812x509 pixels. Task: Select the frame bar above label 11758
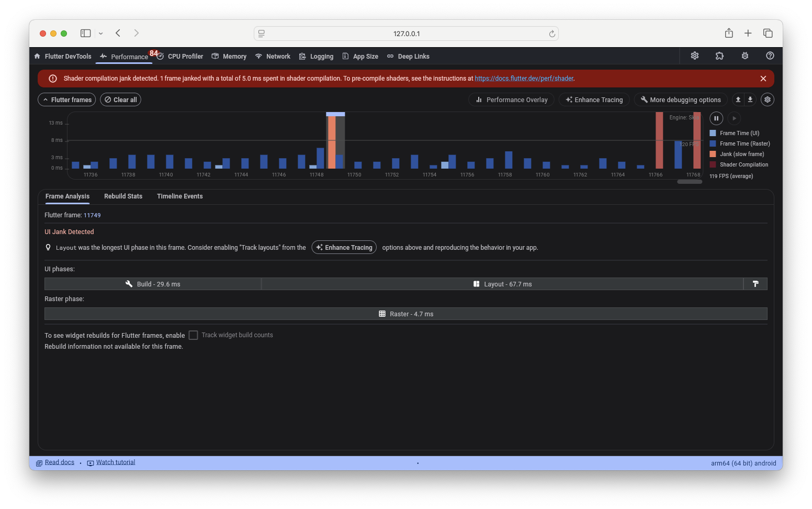pos(509,160)
